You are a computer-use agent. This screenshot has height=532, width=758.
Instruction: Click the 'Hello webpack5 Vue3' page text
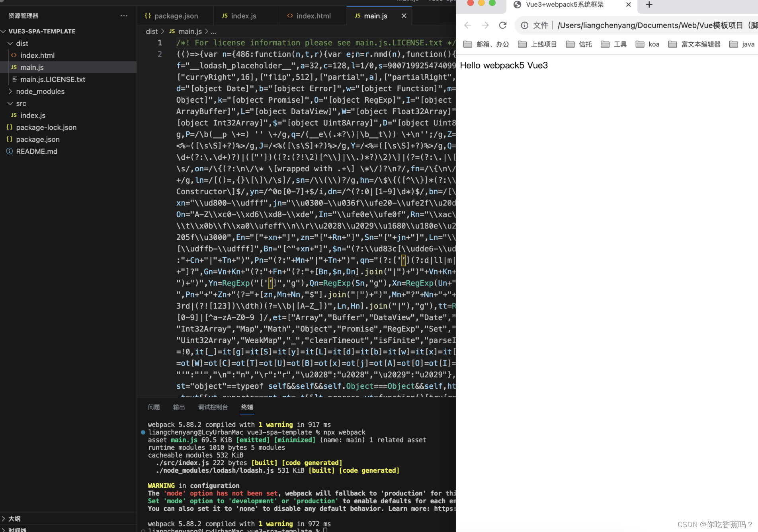504,65
